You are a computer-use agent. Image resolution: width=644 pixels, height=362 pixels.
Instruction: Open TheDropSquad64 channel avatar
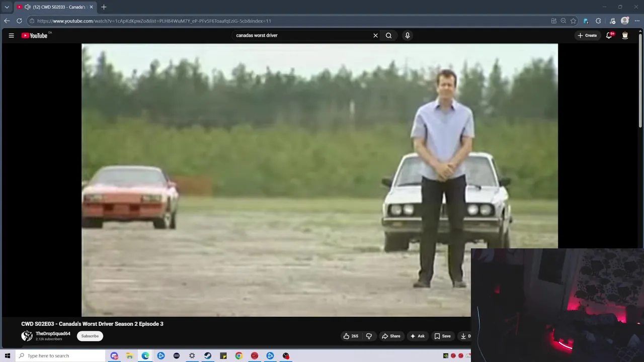[x=27, y=336]
